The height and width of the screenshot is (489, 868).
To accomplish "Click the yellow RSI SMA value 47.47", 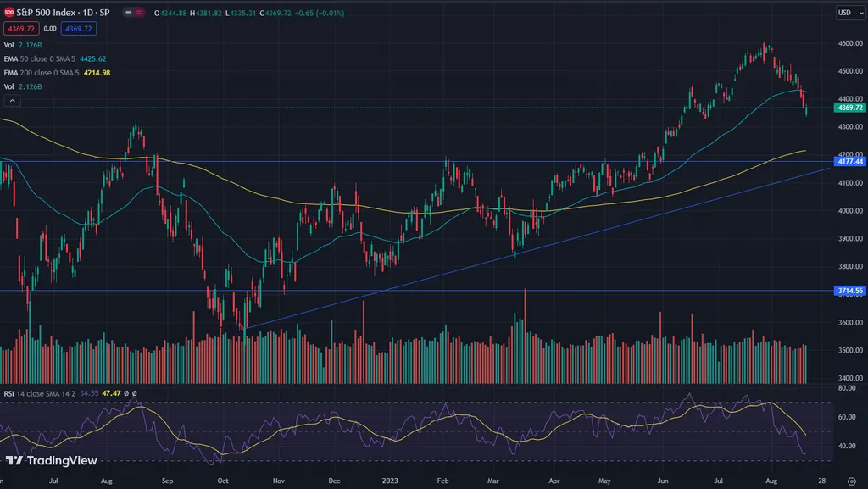I will [x=110, y=394].
